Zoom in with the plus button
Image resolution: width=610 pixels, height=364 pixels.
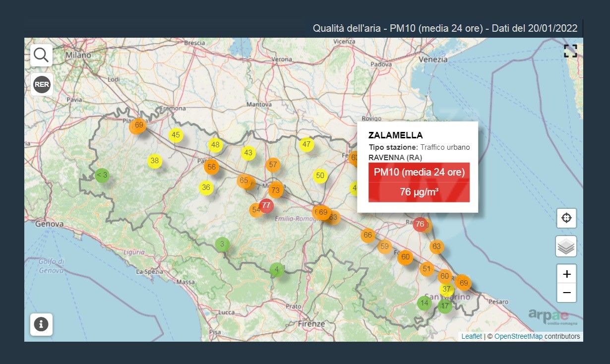(566, 274)
